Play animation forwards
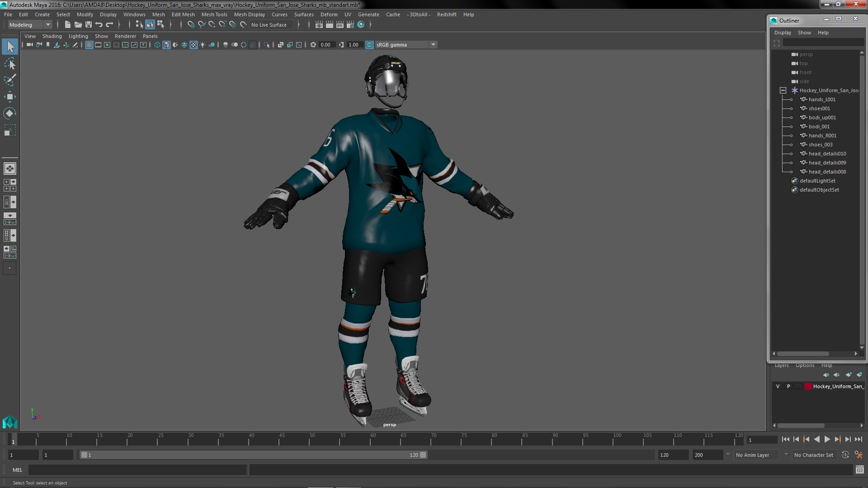Screen dimensions: 868x488 827,439
